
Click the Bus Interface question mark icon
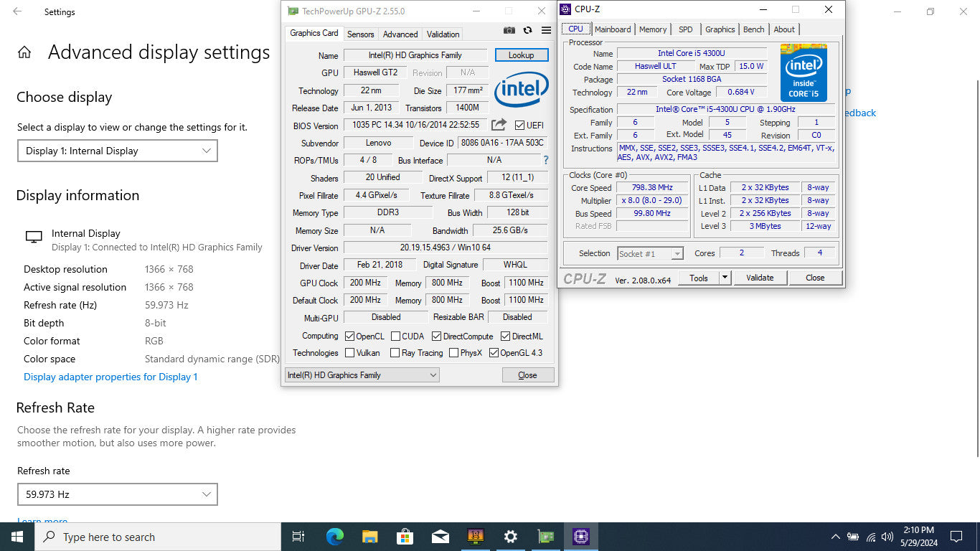click(x=546, y=160)
